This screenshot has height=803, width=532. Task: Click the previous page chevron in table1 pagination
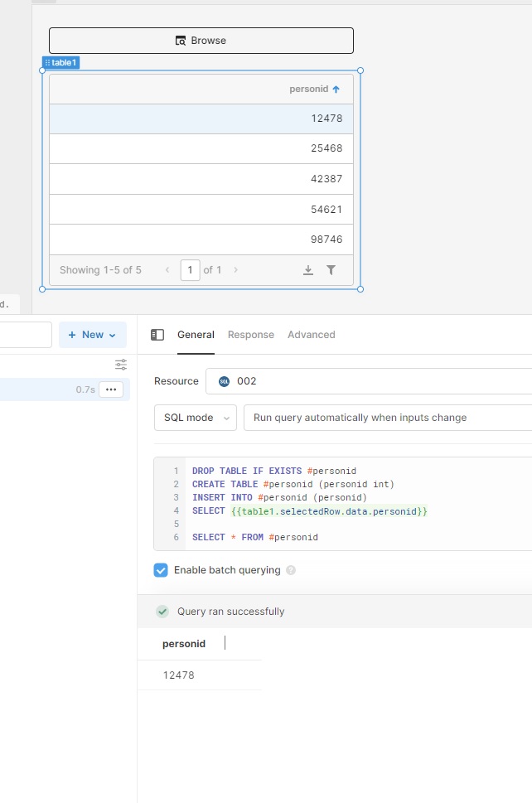[x=167, y=270]
